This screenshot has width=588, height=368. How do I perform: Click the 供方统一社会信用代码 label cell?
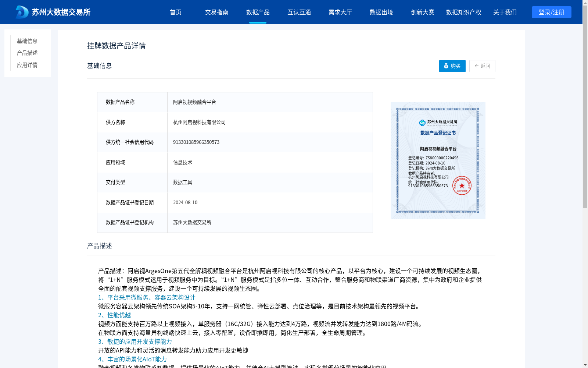pos(132,142)
